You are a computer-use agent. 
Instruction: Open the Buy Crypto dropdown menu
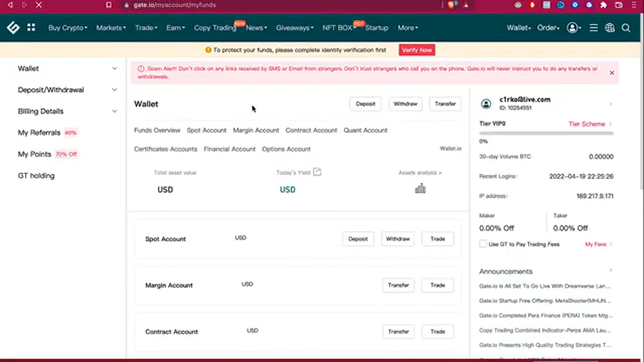tap(68, 28)
